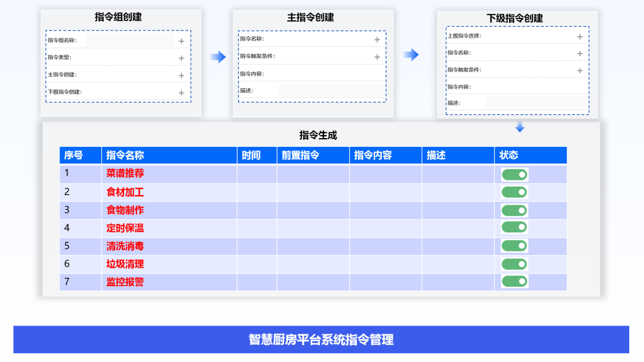Open the 定时保温 instruction link
The height and width of the screenshot is (362, 644).
(125, 228)
